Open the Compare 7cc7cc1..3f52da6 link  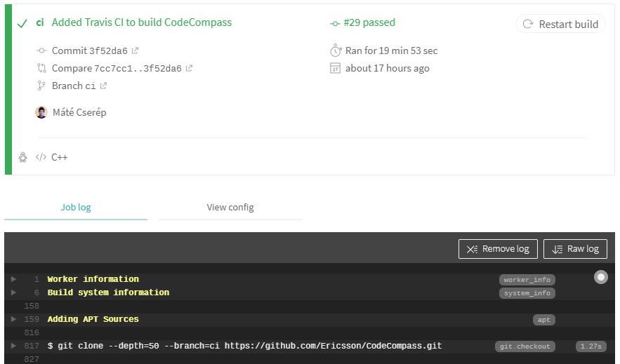point(117,68)
